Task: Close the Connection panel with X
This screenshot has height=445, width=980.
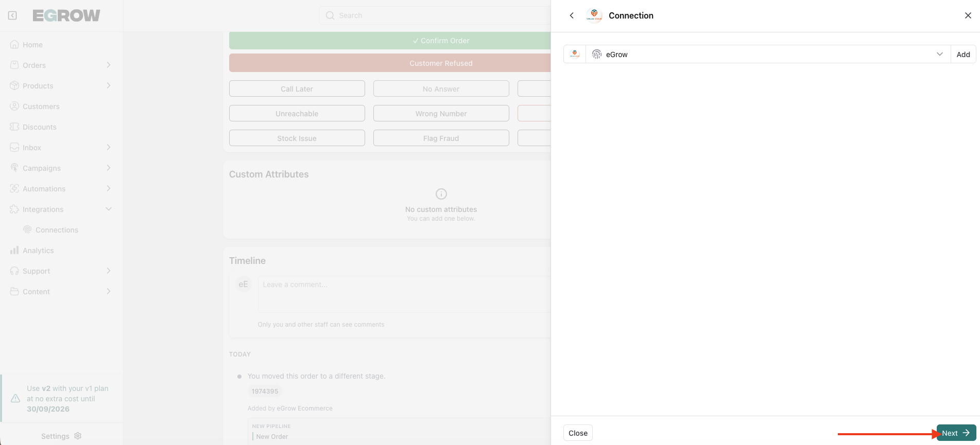Action: click(x=968, y=15)
